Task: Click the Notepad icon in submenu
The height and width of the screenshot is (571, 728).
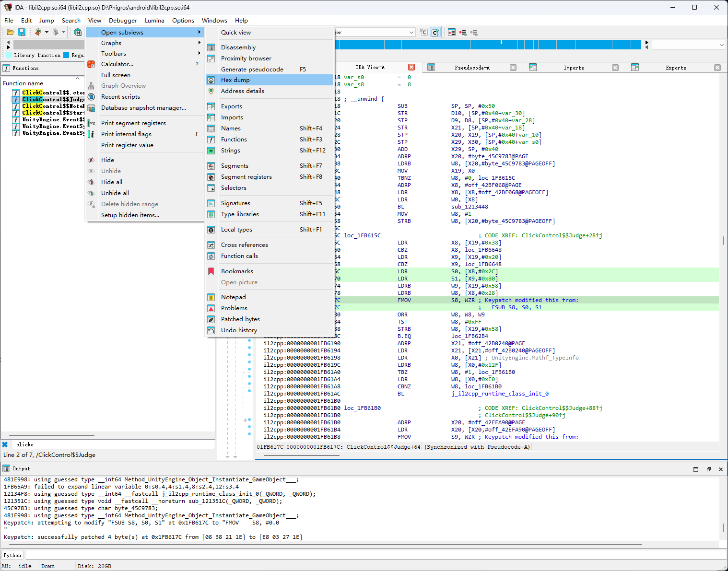Action: (x=211, y=297)
